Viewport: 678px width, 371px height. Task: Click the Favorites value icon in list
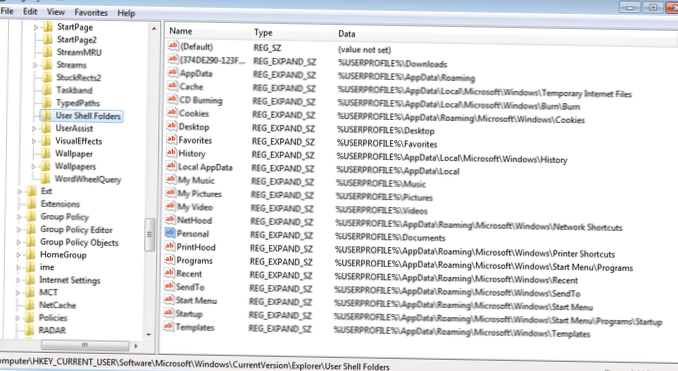[172, 140]
